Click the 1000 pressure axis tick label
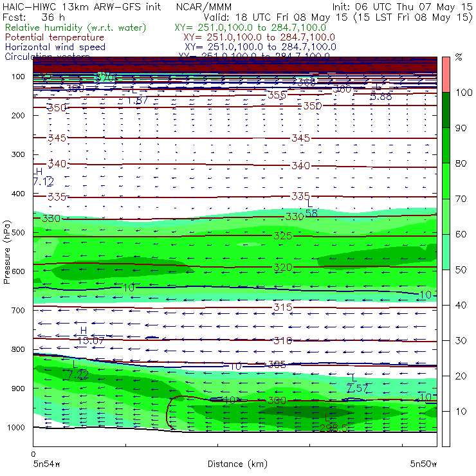476x476 pixels. [16, 427]
